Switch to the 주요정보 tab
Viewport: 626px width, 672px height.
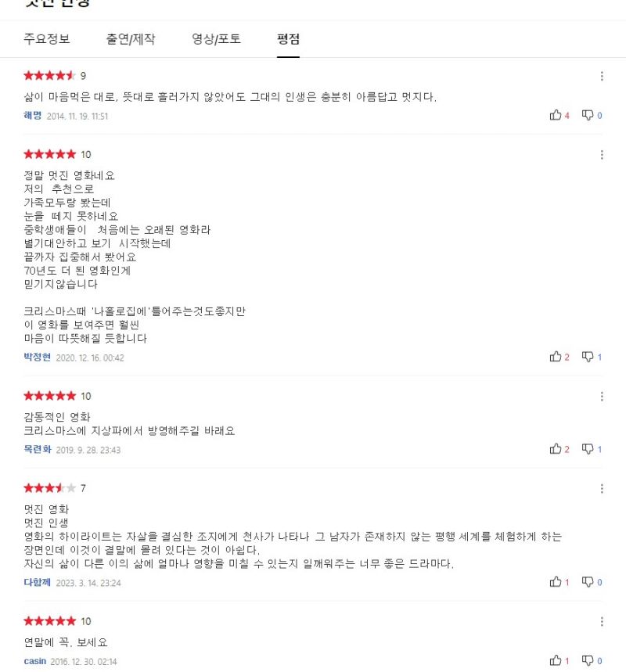point(47,39)
